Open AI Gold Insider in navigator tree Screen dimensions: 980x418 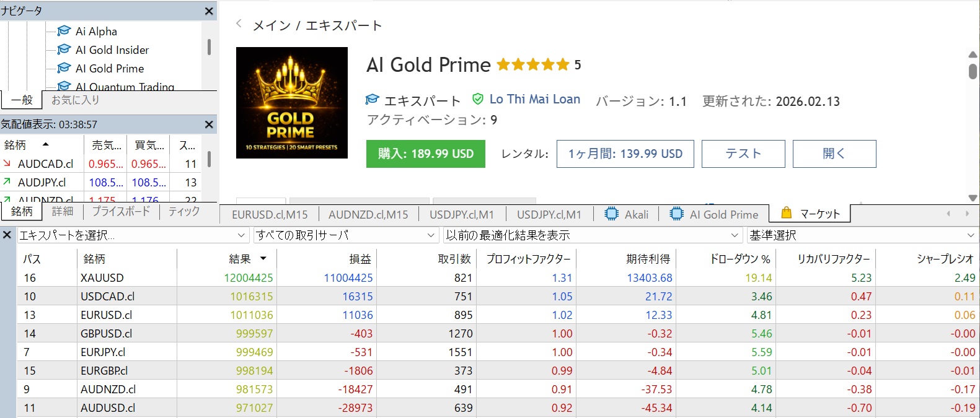tap(112, 50)
